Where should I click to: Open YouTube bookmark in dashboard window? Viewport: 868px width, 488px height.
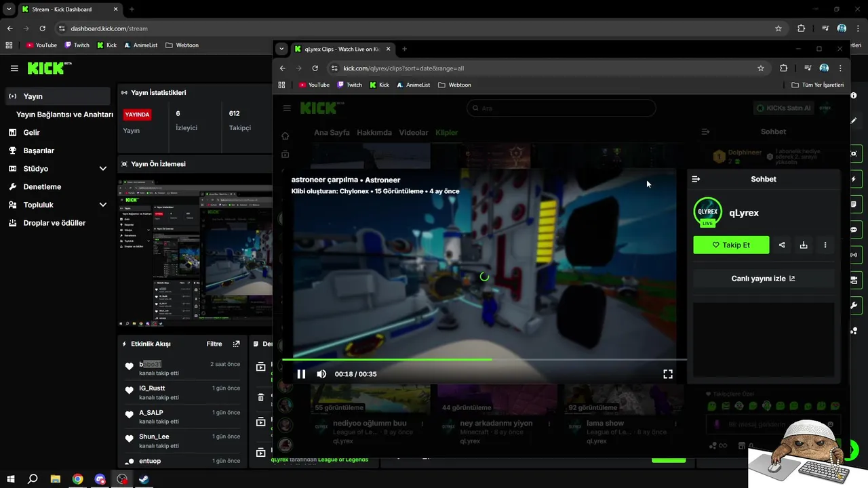(41, 45)
